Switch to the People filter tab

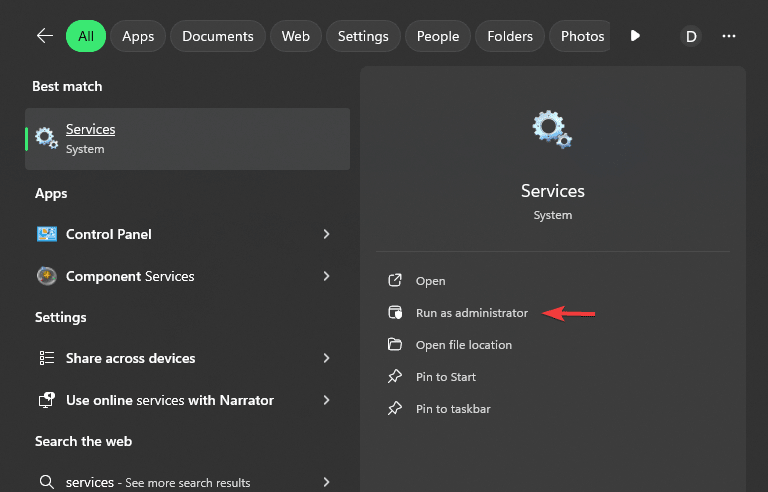438,36
